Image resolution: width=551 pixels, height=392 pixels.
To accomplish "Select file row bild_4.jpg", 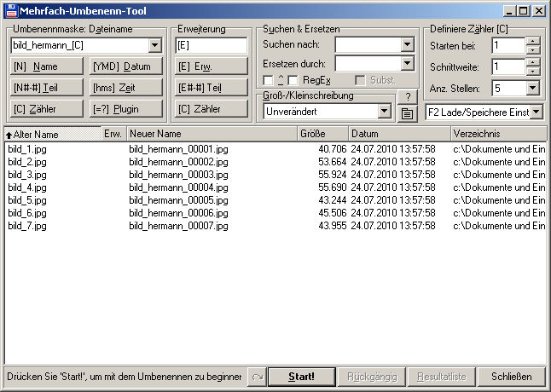I will (x=275, y=187).
